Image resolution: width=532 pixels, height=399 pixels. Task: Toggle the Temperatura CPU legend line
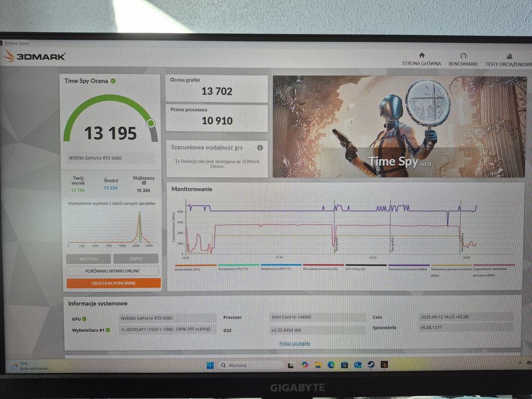238,267
